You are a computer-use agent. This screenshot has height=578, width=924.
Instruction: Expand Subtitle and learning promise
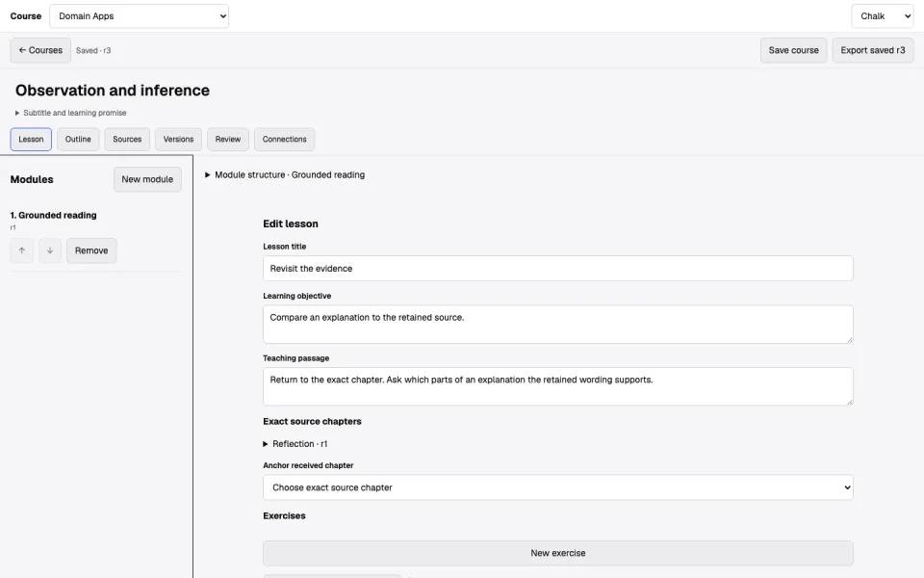(x=70, y=113)
